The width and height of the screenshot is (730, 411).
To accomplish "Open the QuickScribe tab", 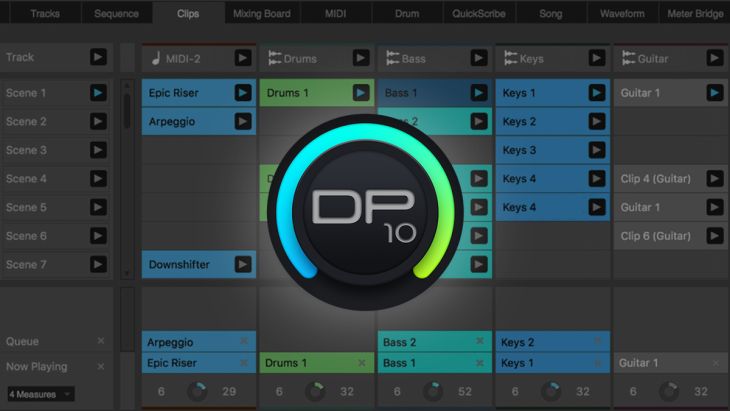I will point(479,13).
